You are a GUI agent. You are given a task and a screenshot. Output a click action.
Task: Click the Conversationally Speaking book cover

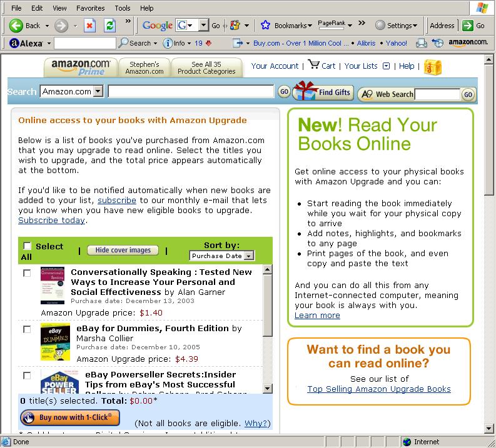coord(53,286)
